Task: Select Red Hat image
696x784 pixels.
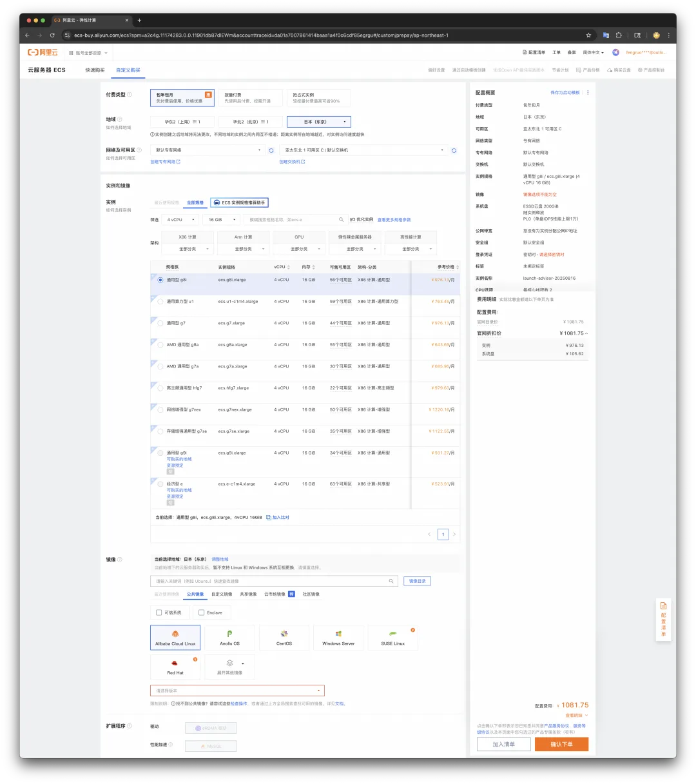Action: point(175,667)
